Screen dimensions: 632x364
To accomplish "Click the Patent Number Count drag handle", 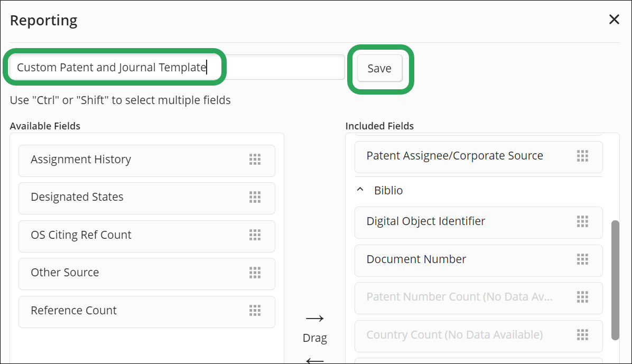I will [x=582, y=297].
